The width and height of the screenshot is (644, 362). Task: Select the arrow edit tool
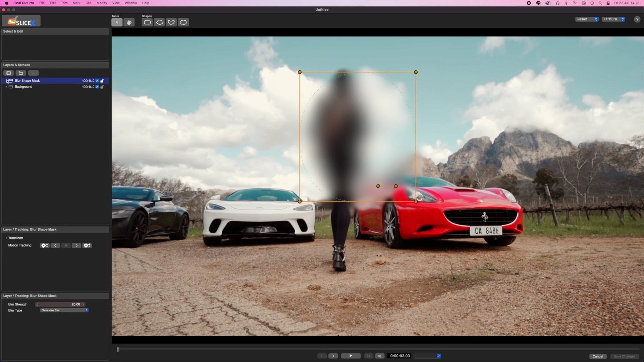coord(117,22)
